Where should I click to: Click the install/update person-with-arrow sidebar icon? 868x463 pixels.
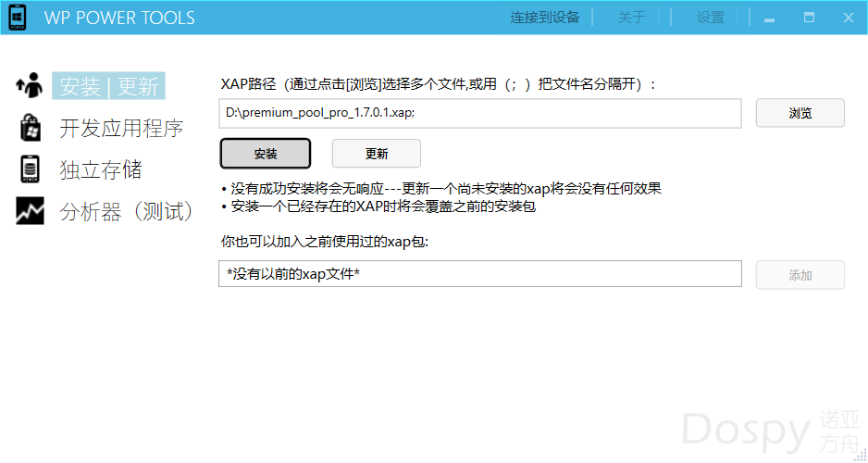(x=30, y=85)
